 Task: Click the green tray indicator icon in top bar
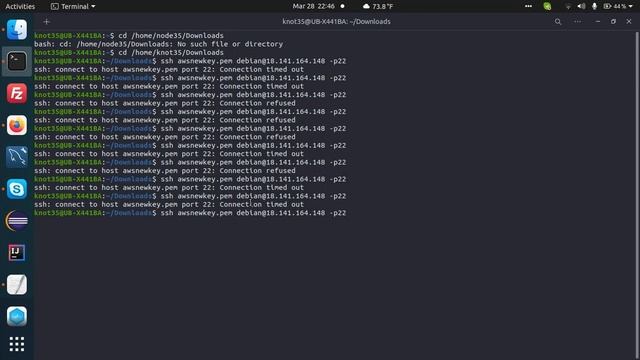[547, 6]
